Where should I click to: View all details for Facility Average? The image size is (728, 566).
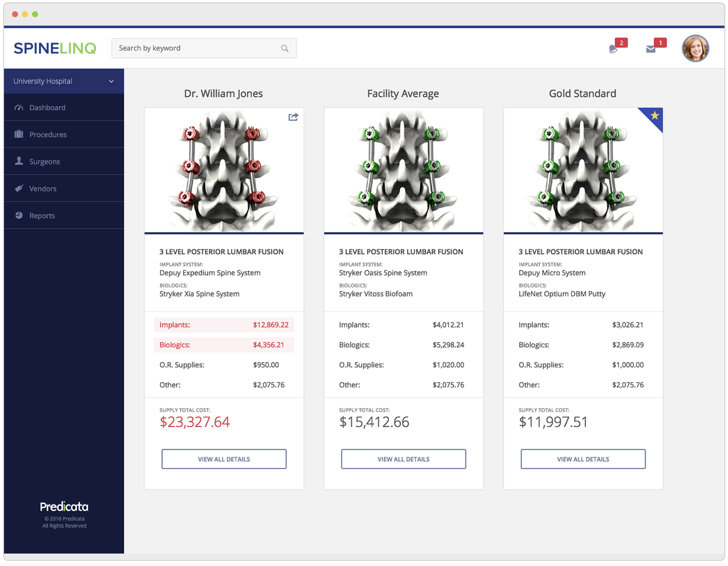pyautogui.click(x=403, y=459)
